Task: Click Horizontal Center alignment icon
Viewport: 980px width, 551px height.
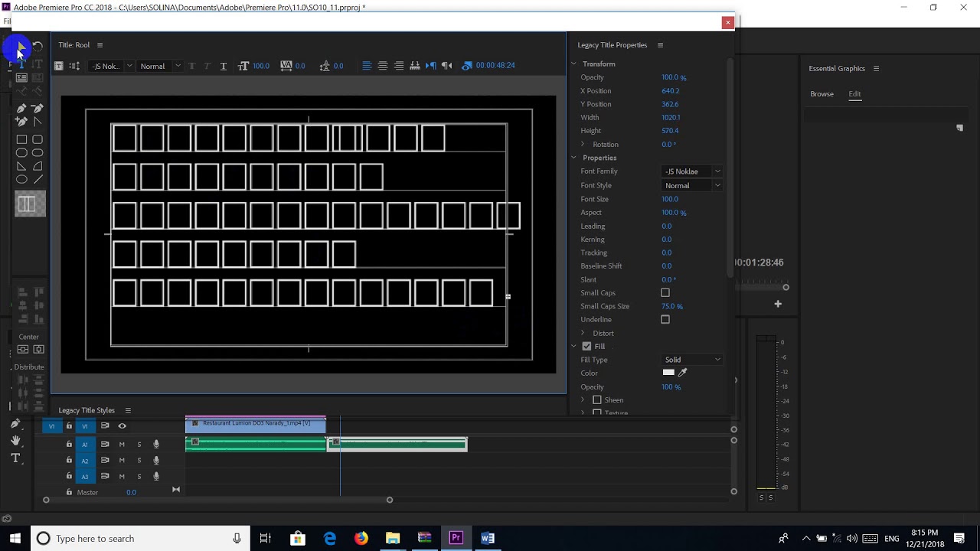Action: (x=38, y=349)
